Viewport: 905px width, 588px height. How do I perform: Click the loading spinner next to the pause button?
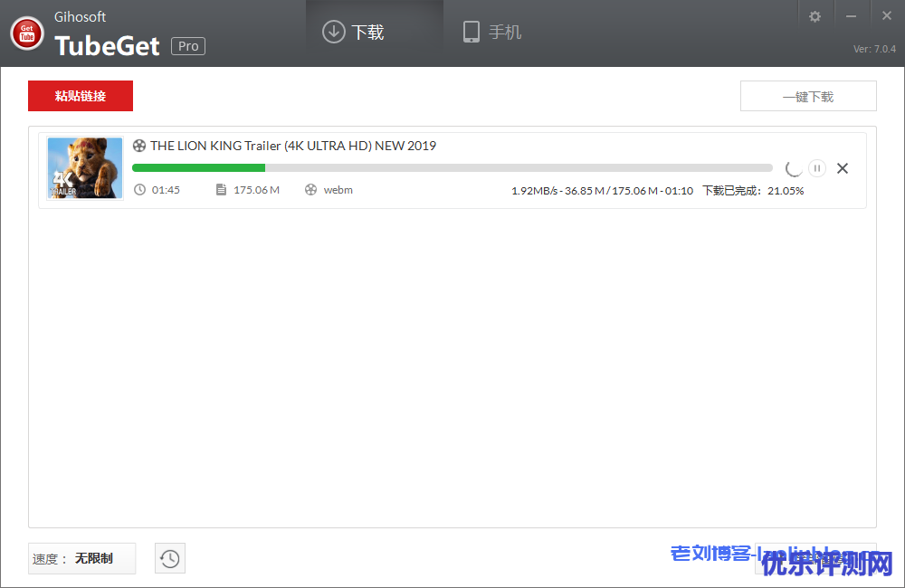tap(794, 168)
